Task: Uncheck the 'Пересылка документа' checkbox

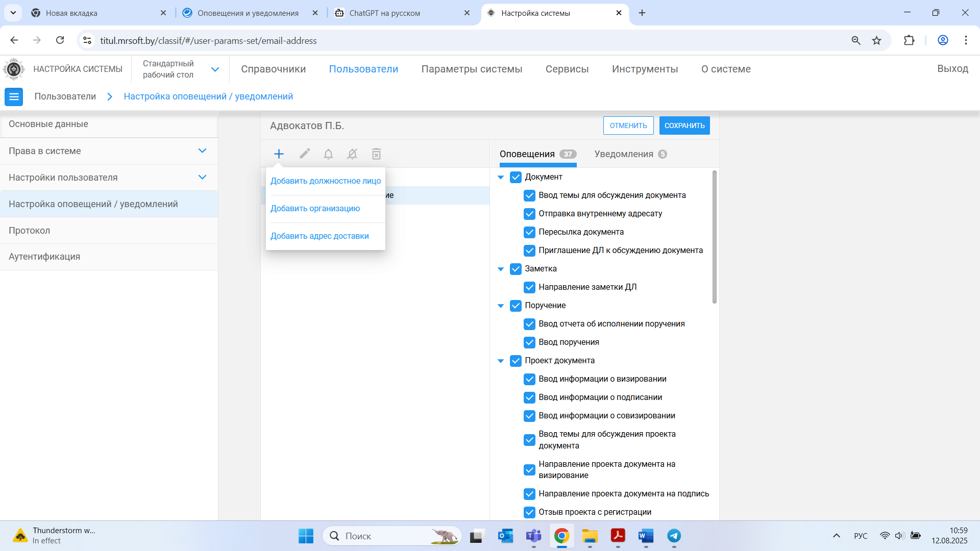Action: [x=529, y=232]
